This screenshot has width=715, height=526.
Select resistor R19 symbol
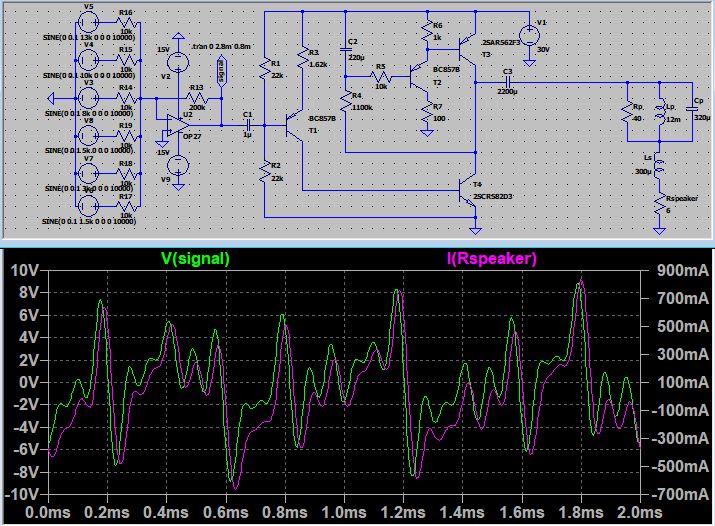(127, 135)
